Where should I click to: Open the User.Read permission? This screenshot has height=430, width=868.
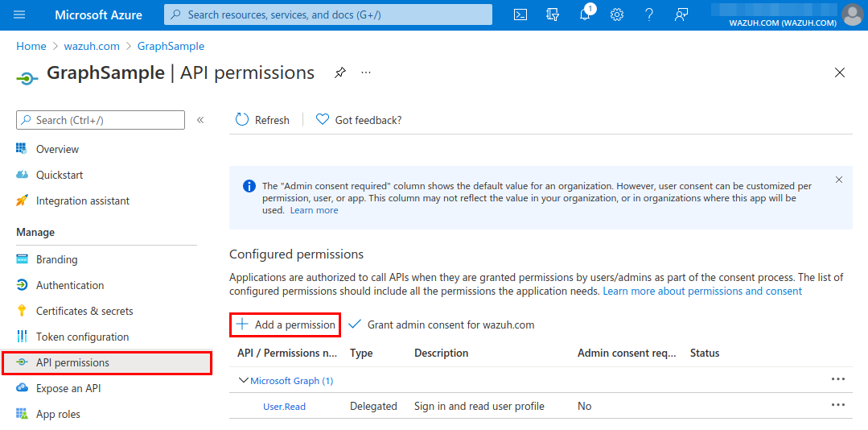(x=284, y=407)
